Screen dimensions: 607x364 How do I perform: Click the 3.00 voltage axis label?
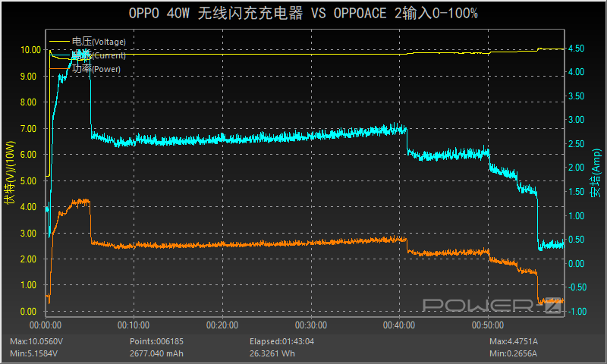click(x=28, y=234)
